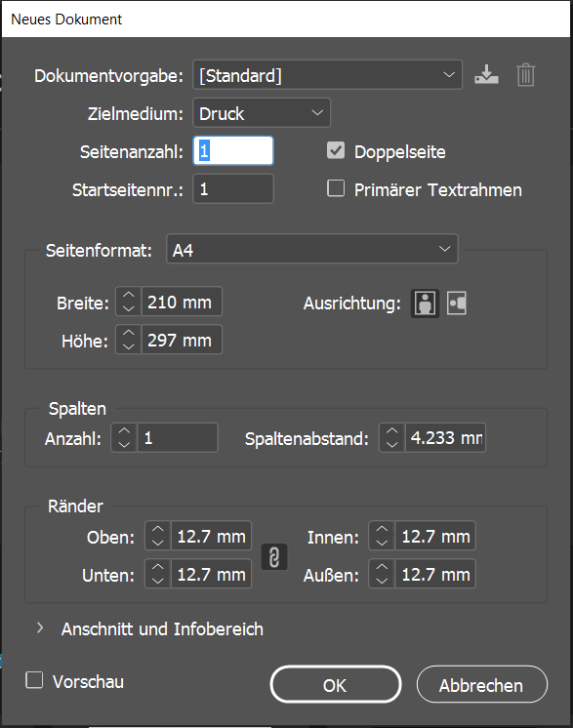This screenshot has width=573, height=728.
Task: Increase column Anzahl with up arrow
Action: [x=124, y=431]
